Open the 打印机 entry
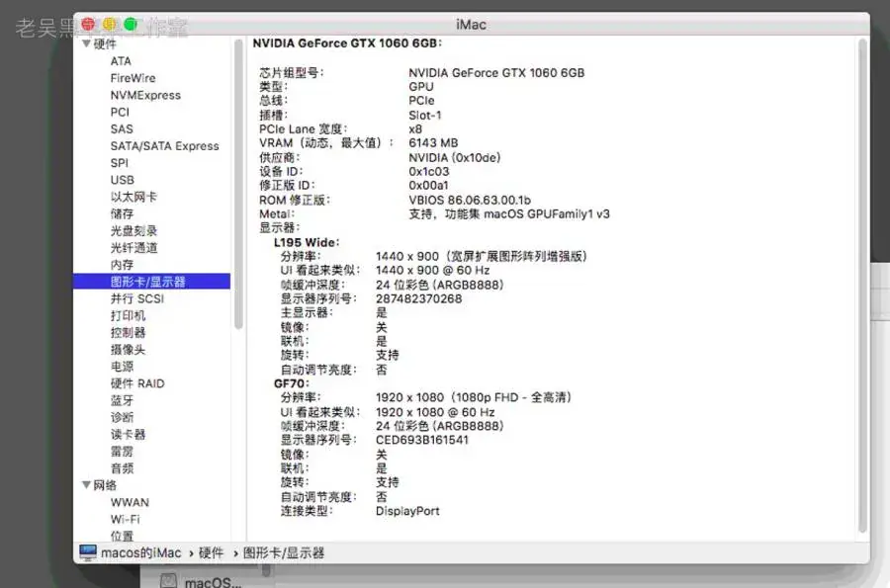The width and height of the screenshot is (890, 588). coord(128,315)
